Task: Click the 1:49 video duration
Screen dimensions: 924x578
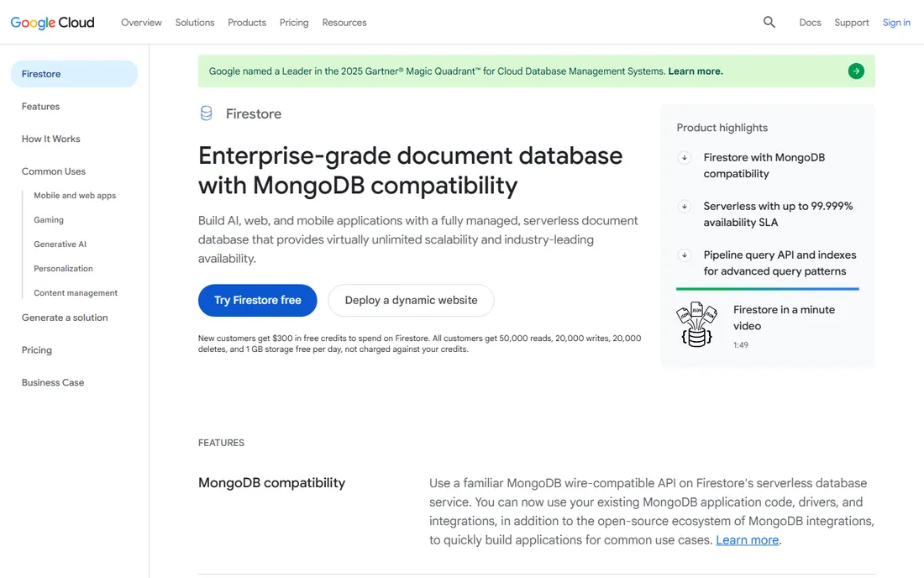Action: click(x=741, y=344)
